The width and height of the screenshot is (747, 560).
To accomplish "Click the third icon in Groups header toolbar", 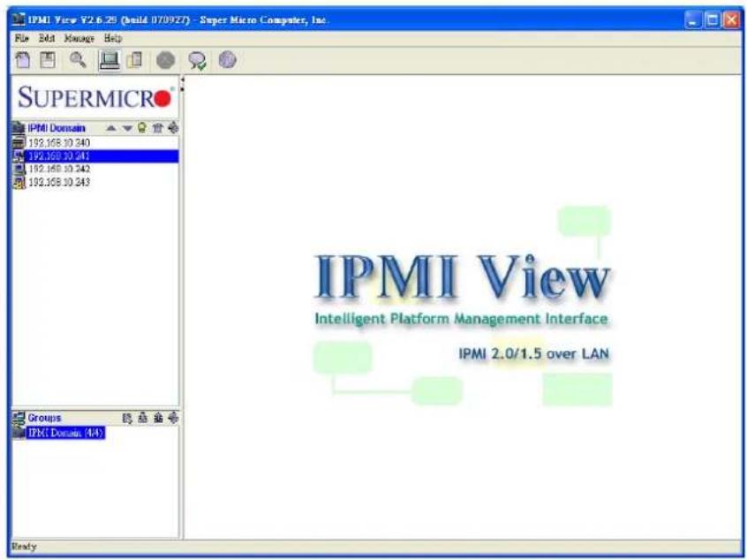I will click(x=158, y=418).
